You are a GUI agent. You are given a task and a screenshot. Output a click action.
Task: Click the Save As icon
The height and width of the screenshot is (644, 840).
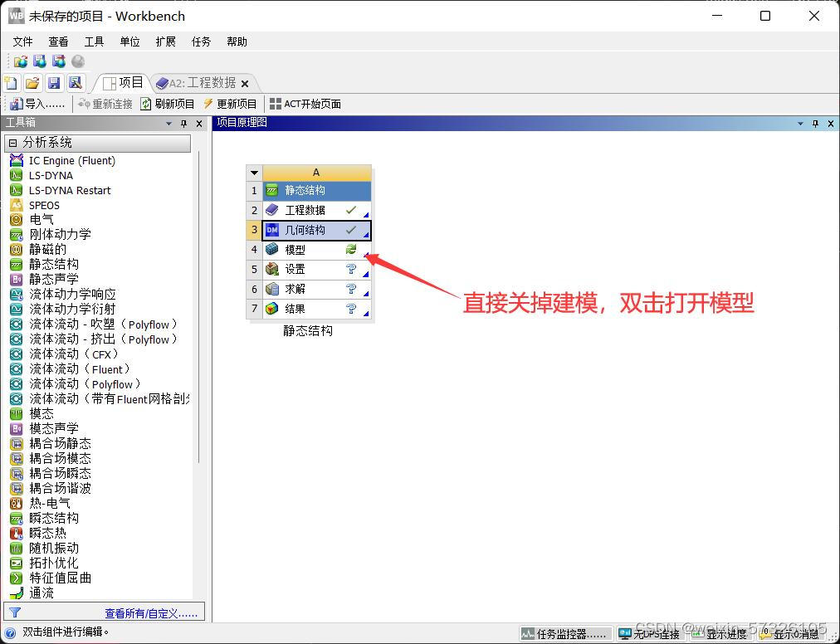[76, 82]
